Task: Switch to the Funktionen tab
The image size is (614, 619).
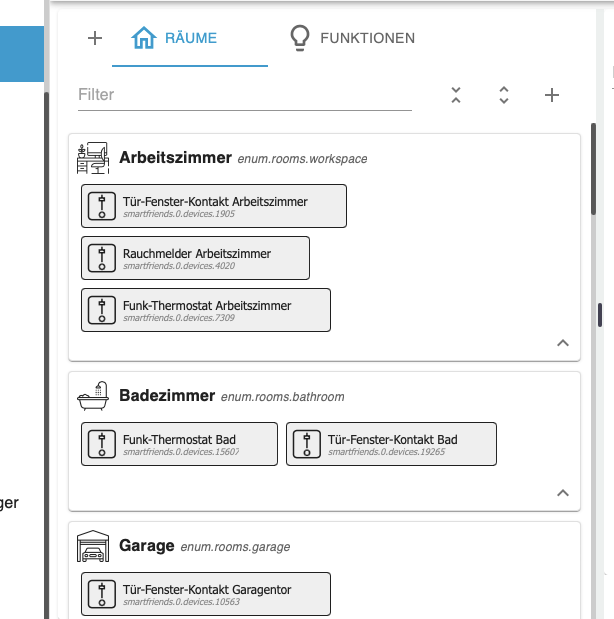Action: coord(352,38)
